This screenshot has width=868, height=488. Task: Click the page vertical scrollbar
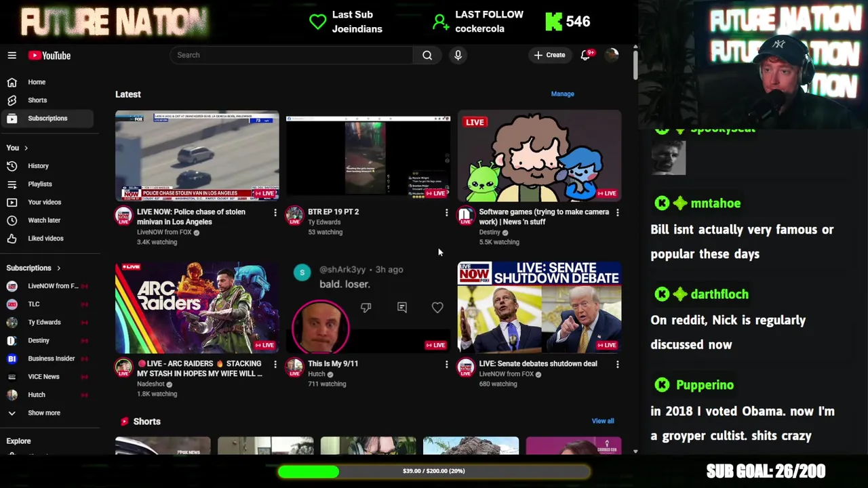(x=635, y=65)
